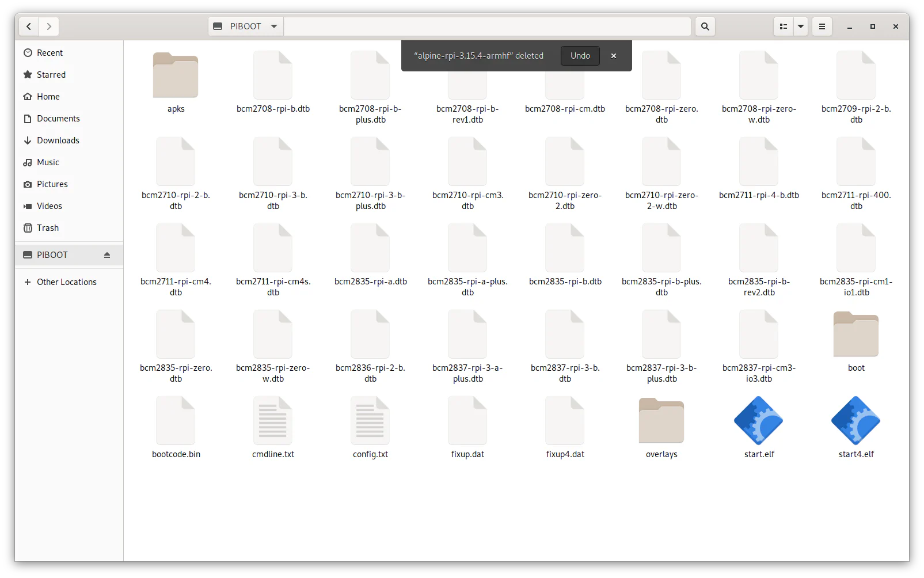
Task: Open the hamburger main menu
Action: pos(822,26)
